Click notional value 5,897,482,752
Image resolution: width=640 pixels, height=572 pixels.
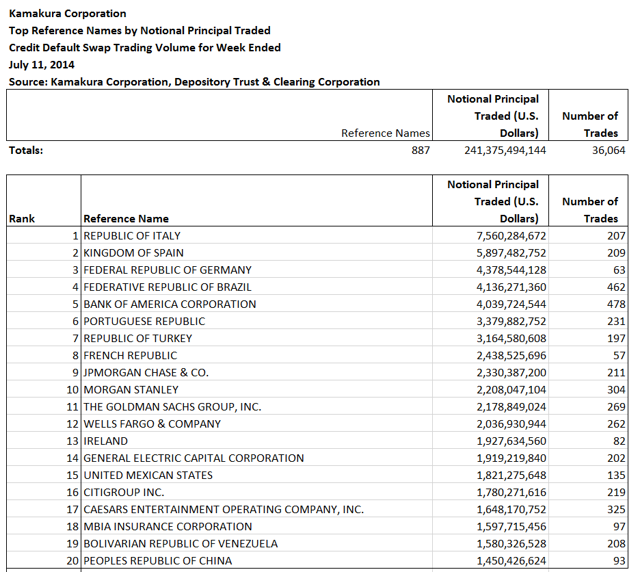511,253
